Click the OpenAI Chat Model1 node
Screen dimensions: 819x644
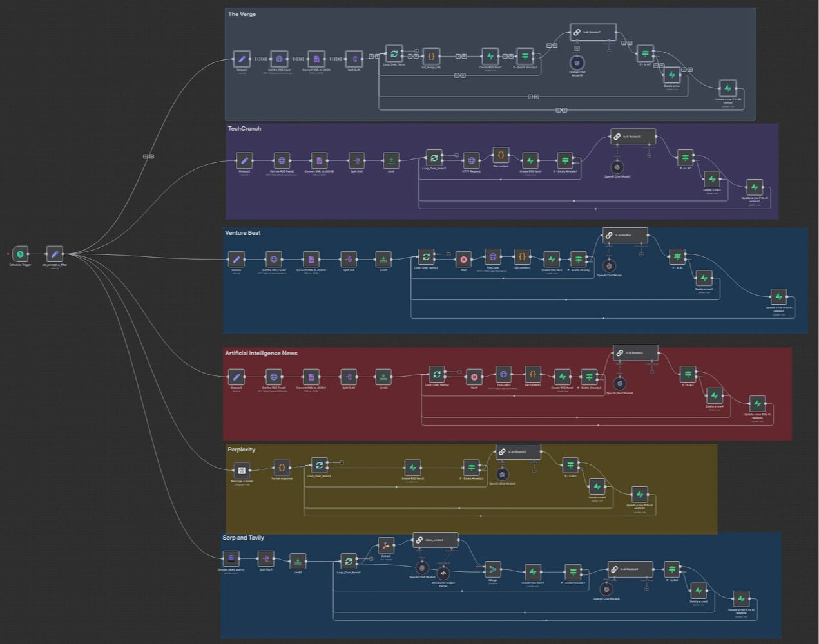(x=617, y=167)
